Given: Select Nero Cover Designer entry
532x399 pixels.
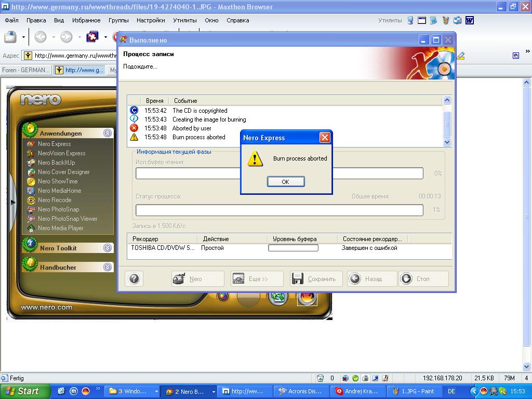Looking at the screenshot, I should pos(63,172).
